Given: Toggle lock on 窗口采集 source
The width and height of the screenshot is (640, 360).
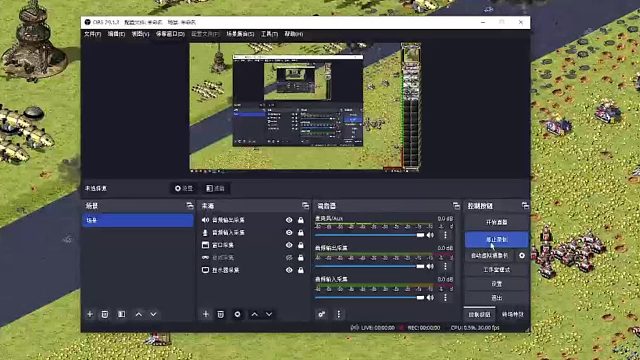Looking at the screenshot, I should point(301,245).
